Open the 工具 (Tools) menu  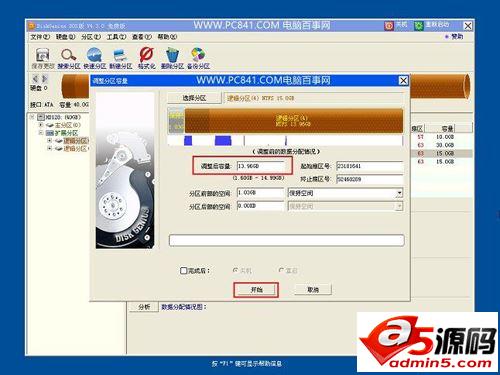point(116,37)
